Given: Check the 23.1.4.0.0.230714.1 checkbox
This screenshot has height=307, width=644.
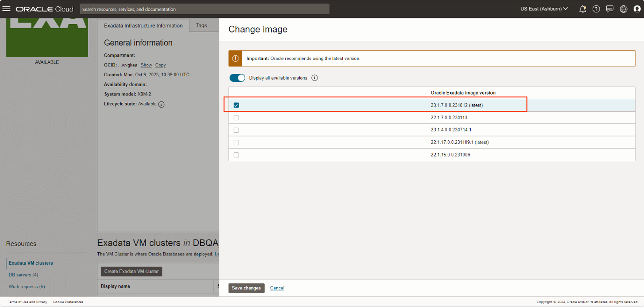Looking at the screenshot, I should [236, 130].
